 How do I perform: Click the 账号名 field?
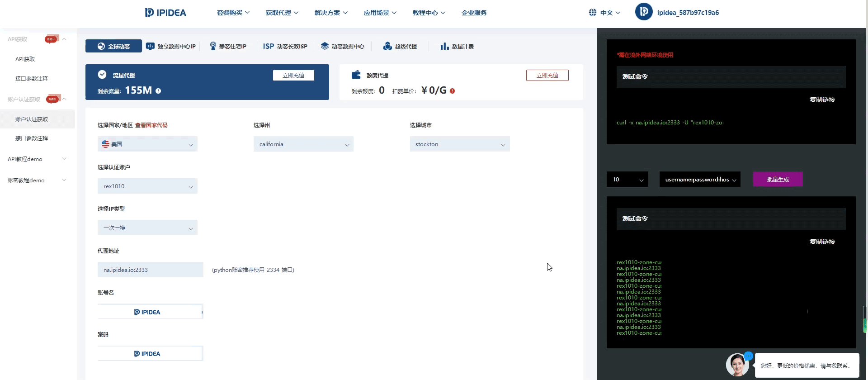pyautogui.click(x=151, y=312)
